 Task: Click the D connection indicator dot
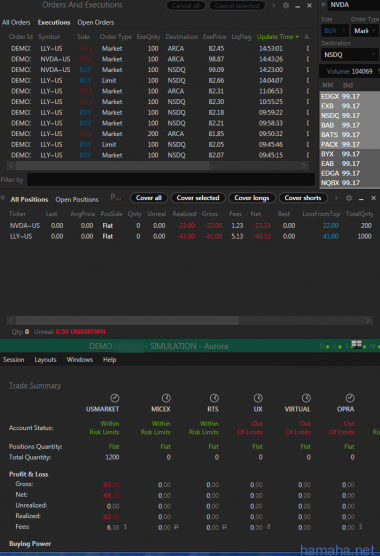(x=328, y=346)
